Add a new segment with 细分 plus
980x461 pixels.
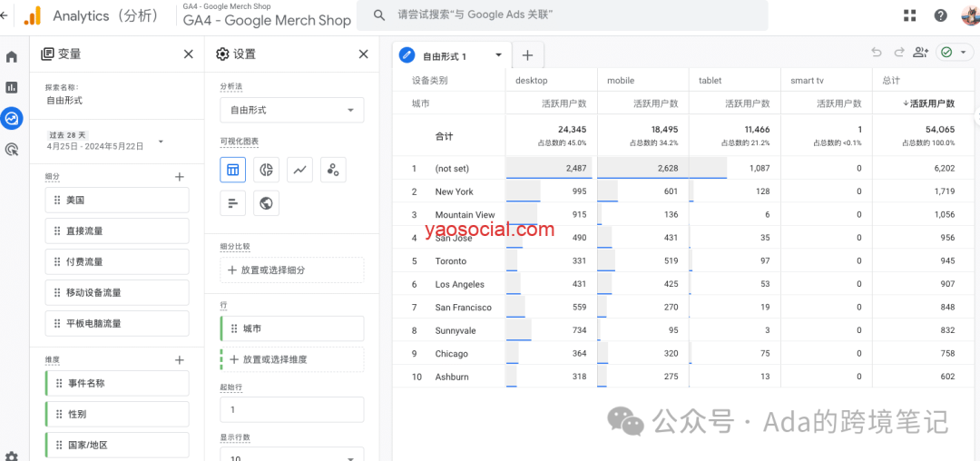pos(180,177)
